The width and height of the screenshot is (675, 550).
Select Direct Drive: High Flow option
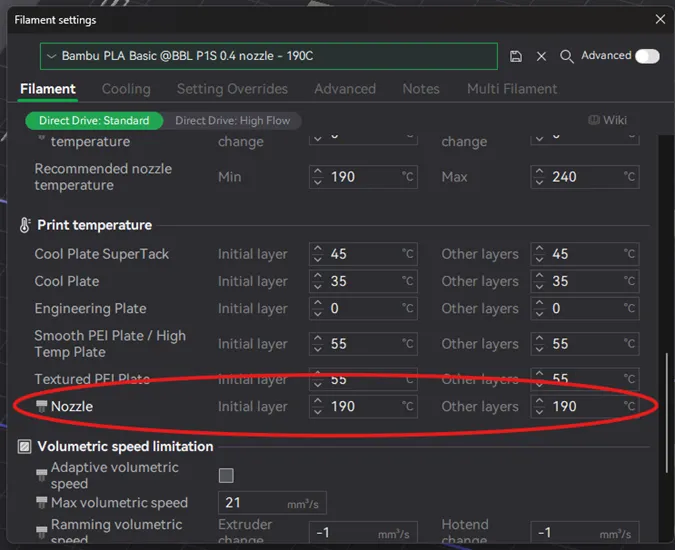232,121
